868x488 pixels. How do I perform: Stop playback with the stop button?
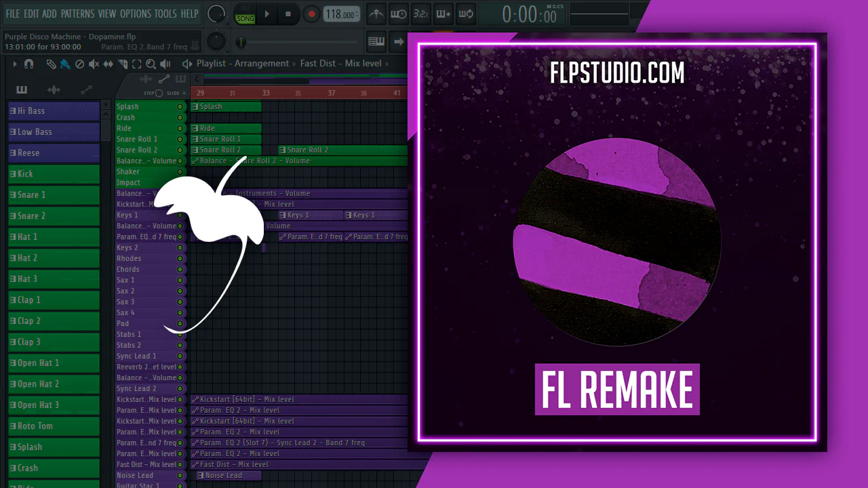(x=288, y=14)
